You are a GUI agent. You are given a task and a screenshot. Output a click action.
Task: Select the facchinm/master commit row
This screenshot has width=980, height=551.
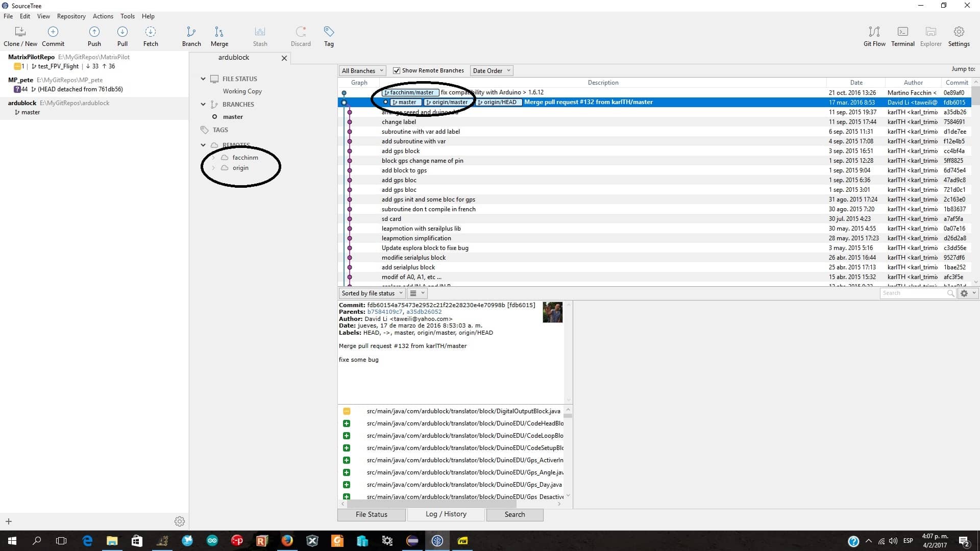(654, 92)
